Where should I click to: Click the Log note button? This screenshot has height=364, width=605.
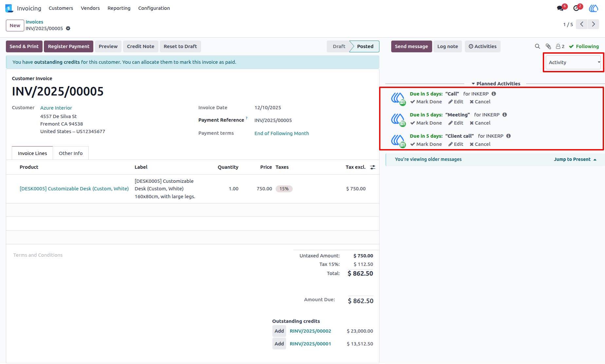(x=448, y=46)
